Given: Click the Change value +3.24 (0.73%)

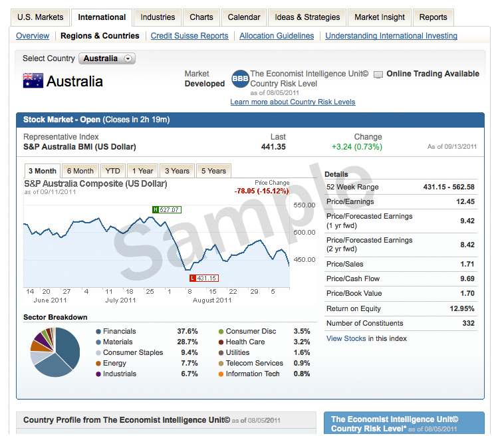Looking at the screenshot, I should 357,147.
